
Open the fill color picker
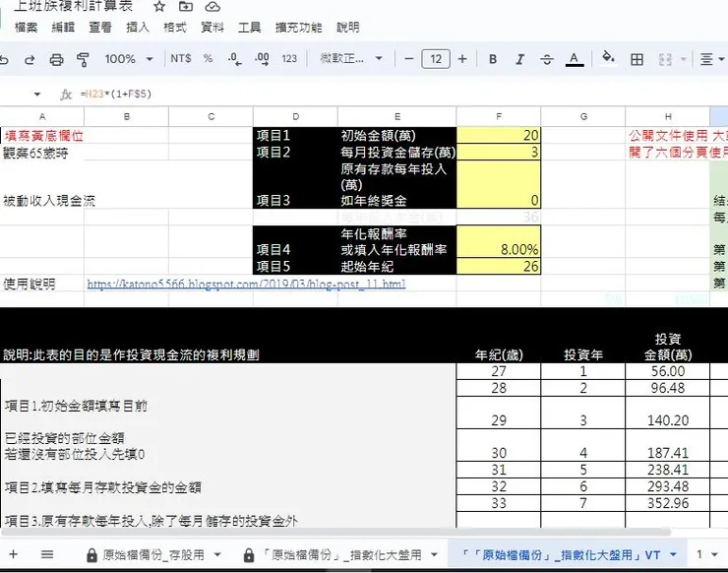[608, 58]
